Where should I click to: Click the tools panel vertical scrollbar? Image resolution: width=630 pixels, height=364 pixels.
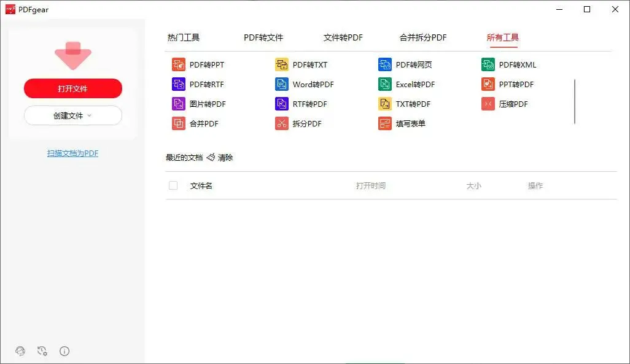pyautogui.click(x=575, y=101)
